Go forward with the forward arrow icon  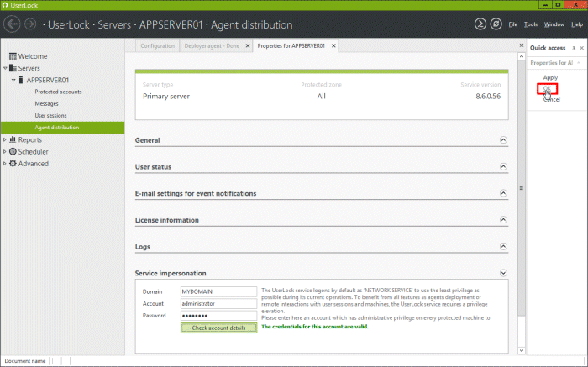(x=30, y=24)
